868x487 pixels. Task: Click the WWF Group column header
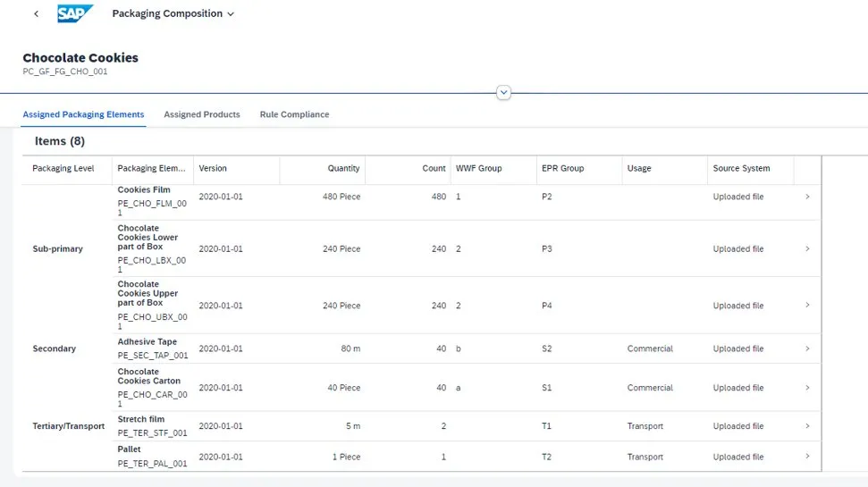(x=478, y=168)
